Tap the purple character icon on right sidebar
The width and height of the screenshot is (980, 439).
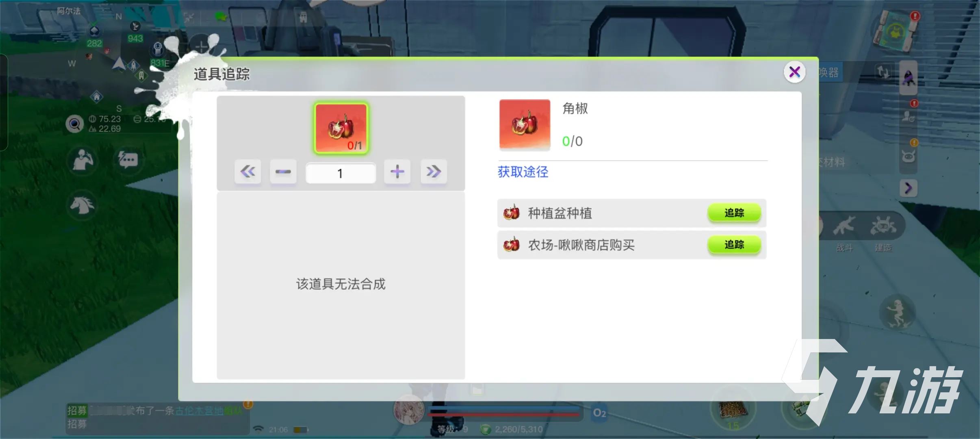coord(908,77)
